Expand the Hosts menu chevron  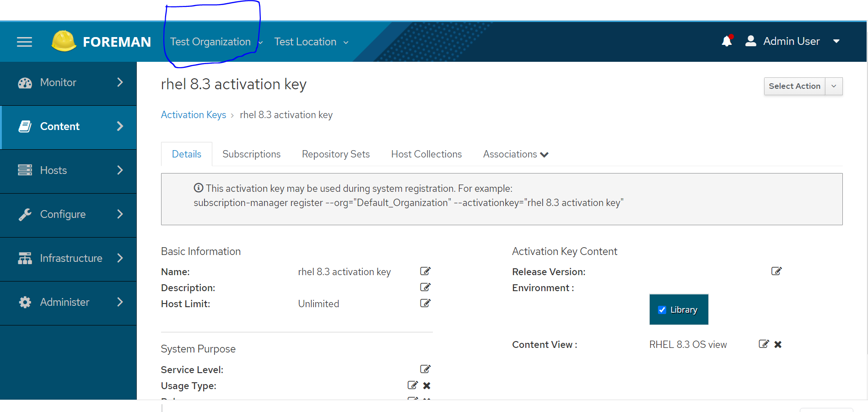120,170
